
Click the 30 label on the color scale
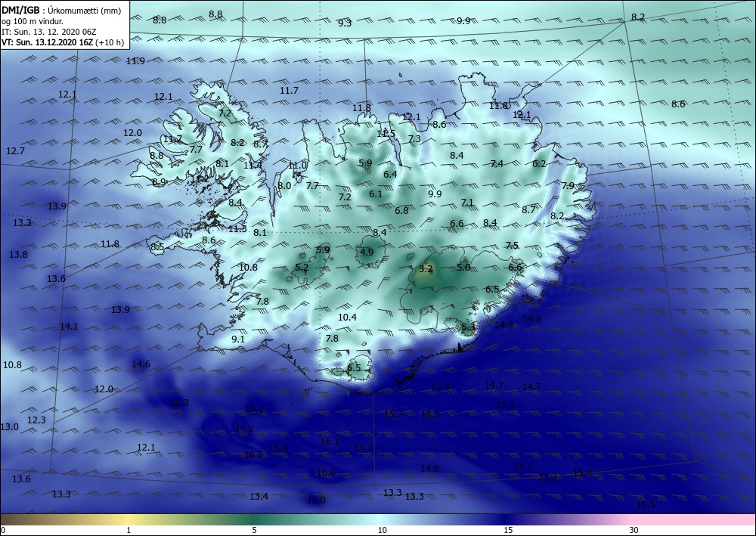point(634,530)
